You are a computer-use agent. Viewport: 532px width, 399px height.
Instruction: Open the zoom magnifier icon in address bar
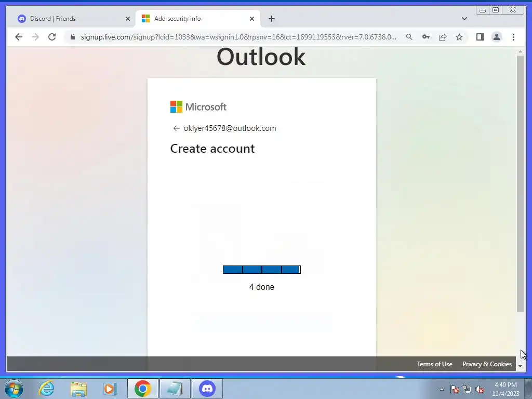coord(409,37)
